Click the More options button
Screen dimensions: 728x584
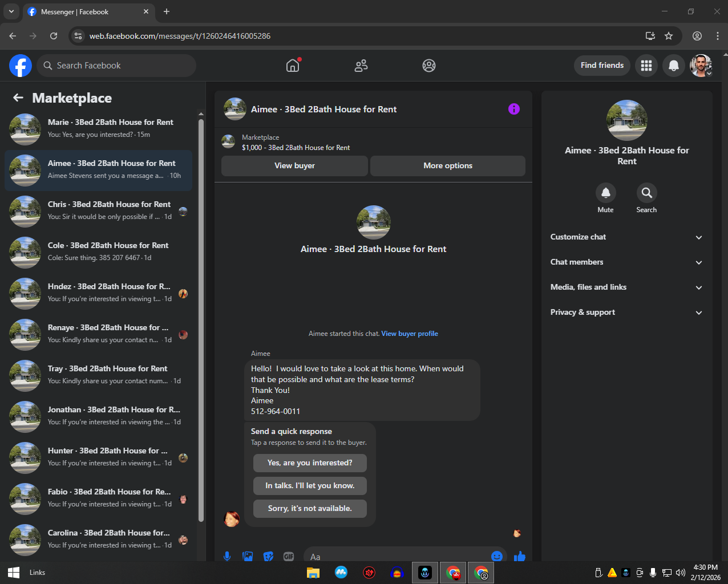pos(448,166)
